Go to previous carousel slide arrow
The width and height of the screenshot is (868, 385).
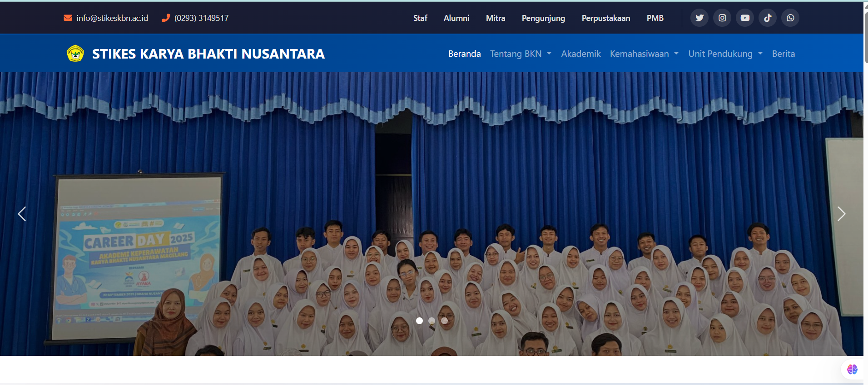[x=22, y=214]
